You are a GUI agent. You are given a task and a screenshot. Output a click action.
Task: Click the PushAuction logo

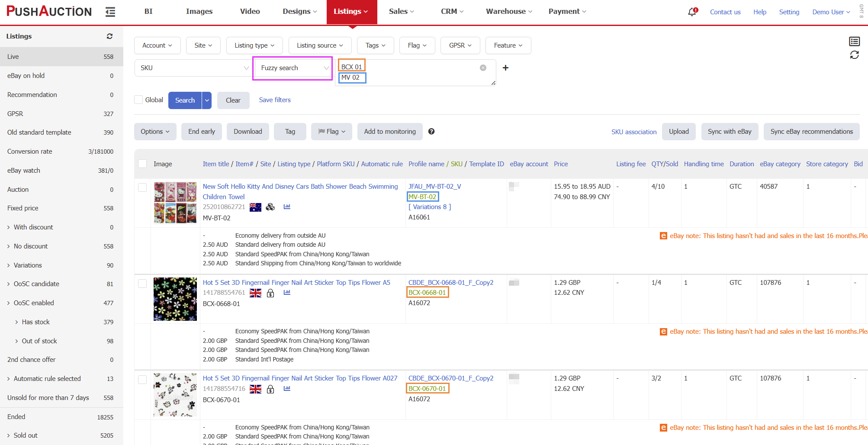tap(49, 11)
